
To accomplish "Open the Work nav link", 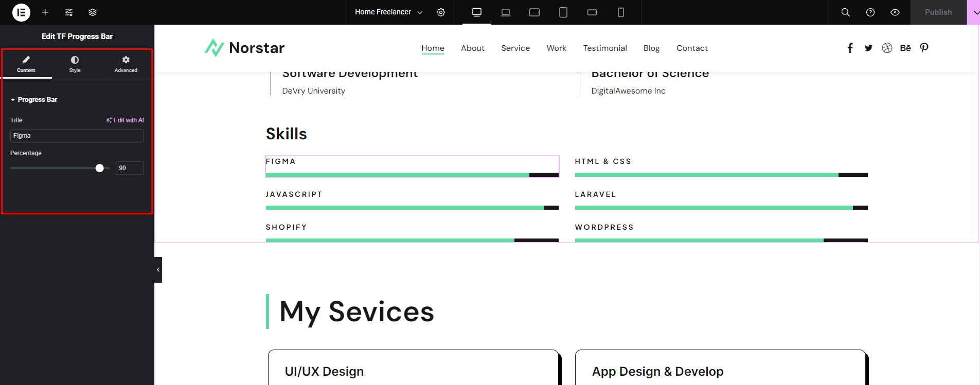I will (x=556, y=48).
